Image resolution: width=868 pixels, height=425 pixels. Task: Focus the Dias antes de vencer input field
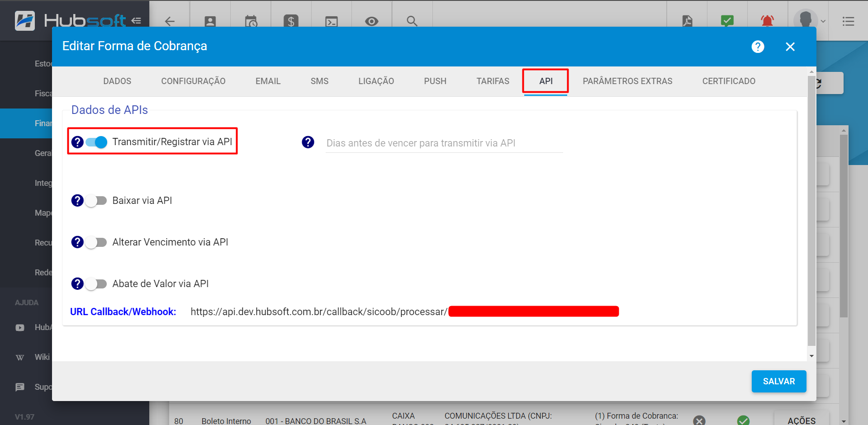(x=444, y=143)
